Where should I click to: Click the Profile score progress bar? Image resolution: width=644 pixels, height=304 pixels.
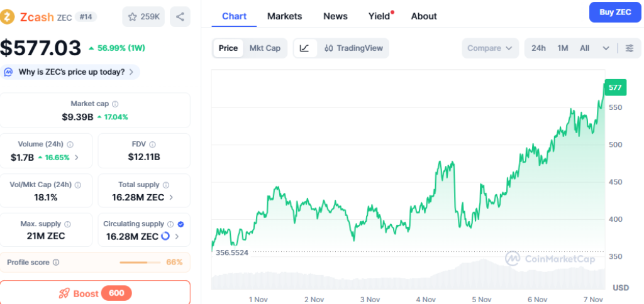click(141, 262)
